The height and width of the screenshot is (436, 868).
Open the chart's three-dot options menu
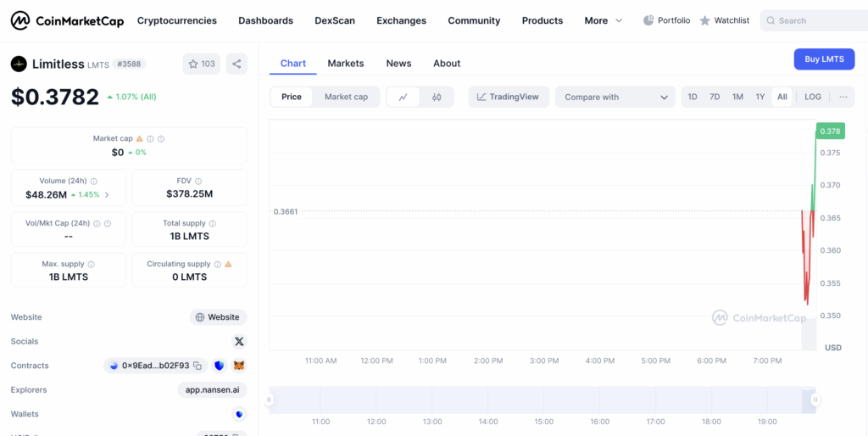point(843,97)
